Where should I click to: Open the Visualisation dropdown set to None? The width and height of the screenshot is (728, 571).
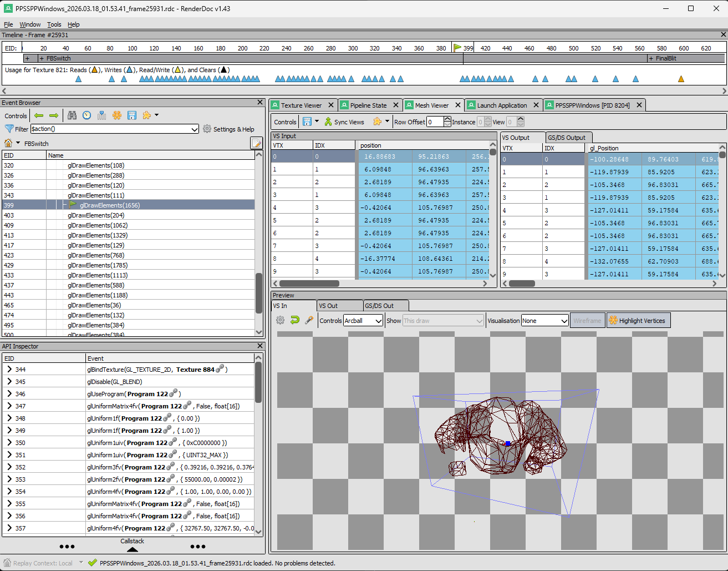click(545, 321)
